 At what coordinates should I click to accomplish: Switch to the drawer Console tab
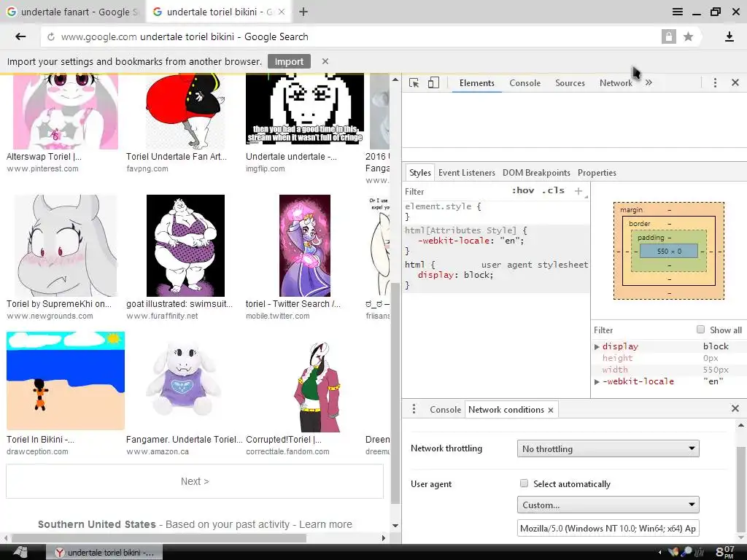[x=445, y=410]
